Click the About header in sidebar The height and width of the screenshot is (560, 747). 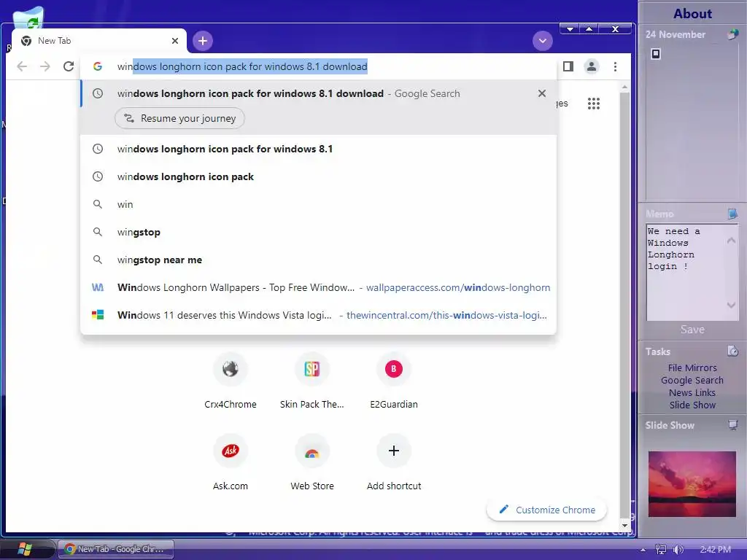692,14
